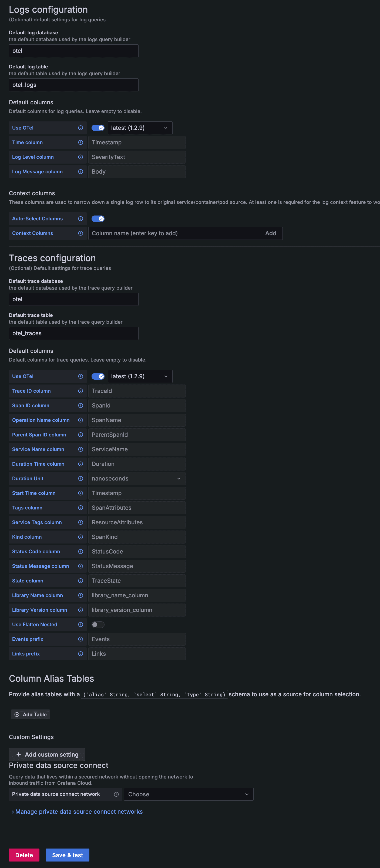This screenshot has width=380, height=868.
Task: Disable Use OTel toggle in Logs configuration
Action: [x=98, y=128]
